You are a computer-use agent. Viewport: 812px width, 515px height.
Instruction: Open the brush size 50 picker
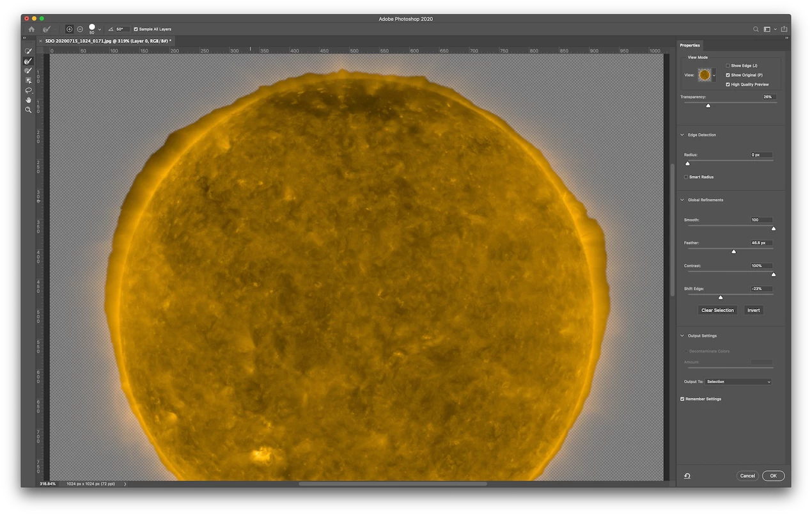click(94, 29)
